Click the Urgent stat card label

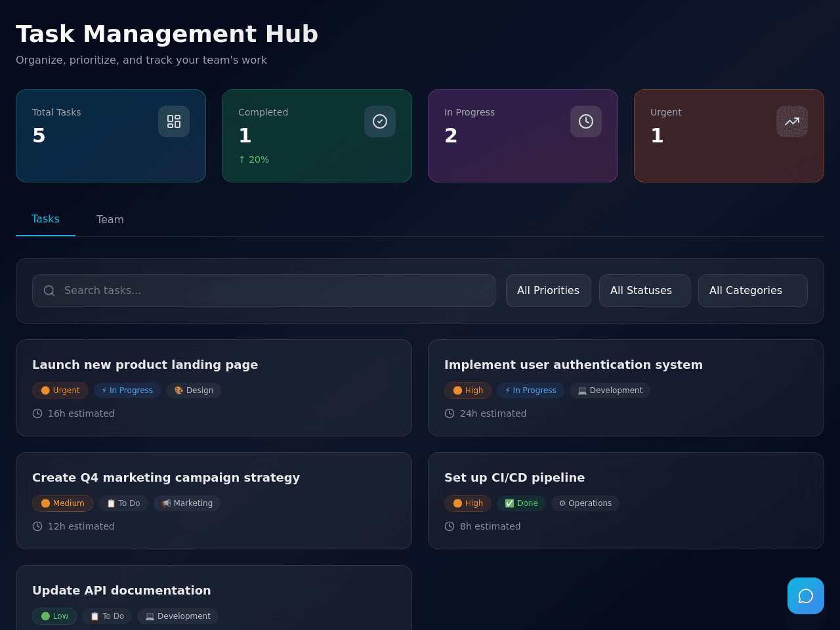coord(666,112)
